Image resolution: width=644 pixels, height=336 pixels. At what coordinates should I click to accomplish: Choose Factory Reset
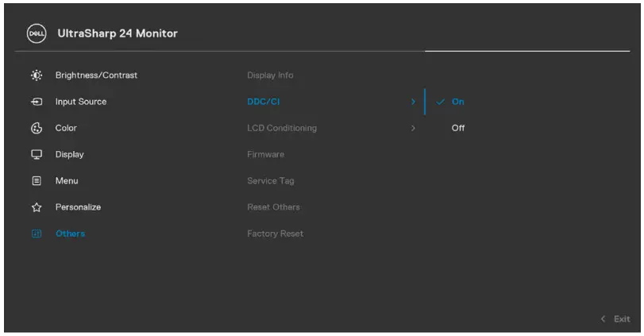(276, 234)
